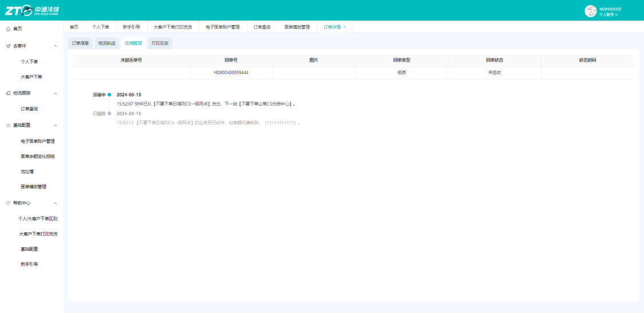Screen dimensions: 644x313
Task: Collapse the 去寄件 menu section
Action: tap(55, 46)
